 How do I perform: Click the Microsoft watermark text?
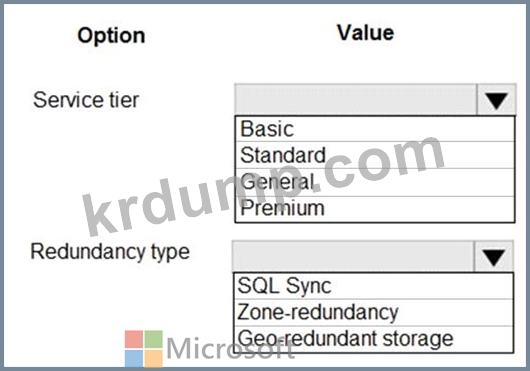[x=231, y=349]
